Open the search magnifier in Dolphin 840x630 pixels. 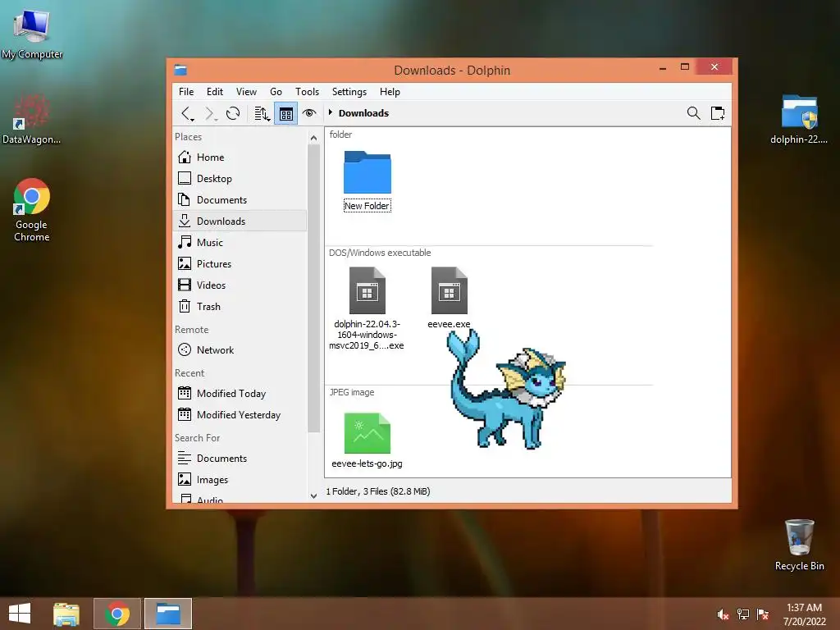point(694,113)
